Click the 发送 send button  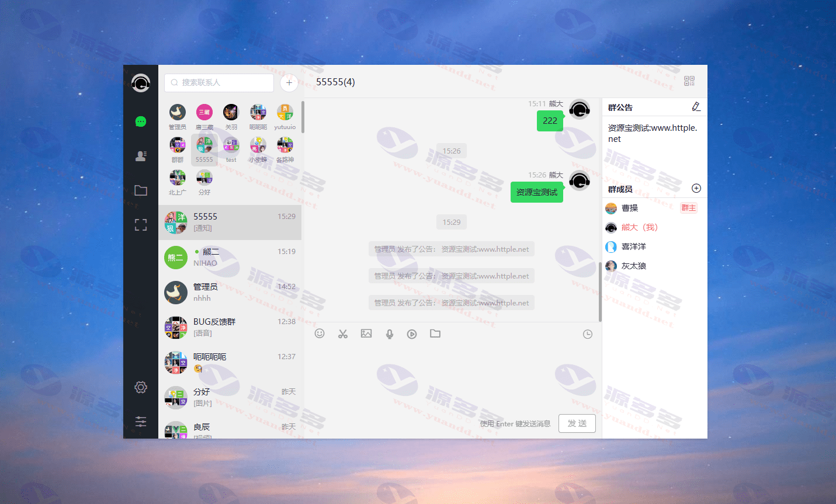tap(577, 423)
